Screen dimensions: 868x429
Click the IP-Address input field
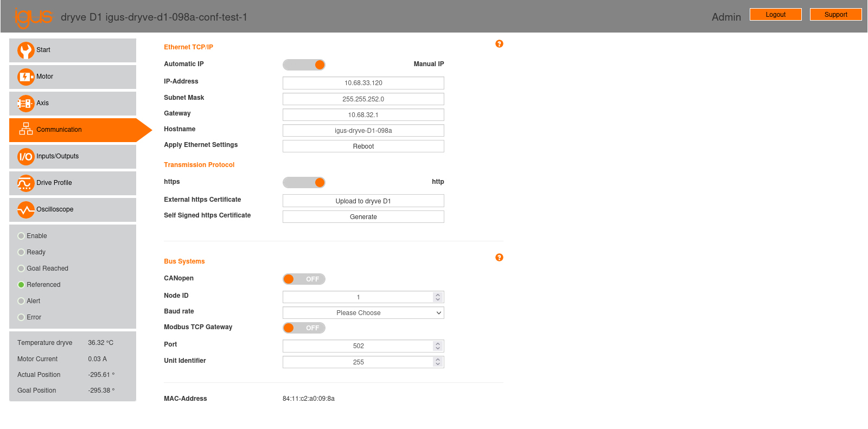click(x=363, y=83)
